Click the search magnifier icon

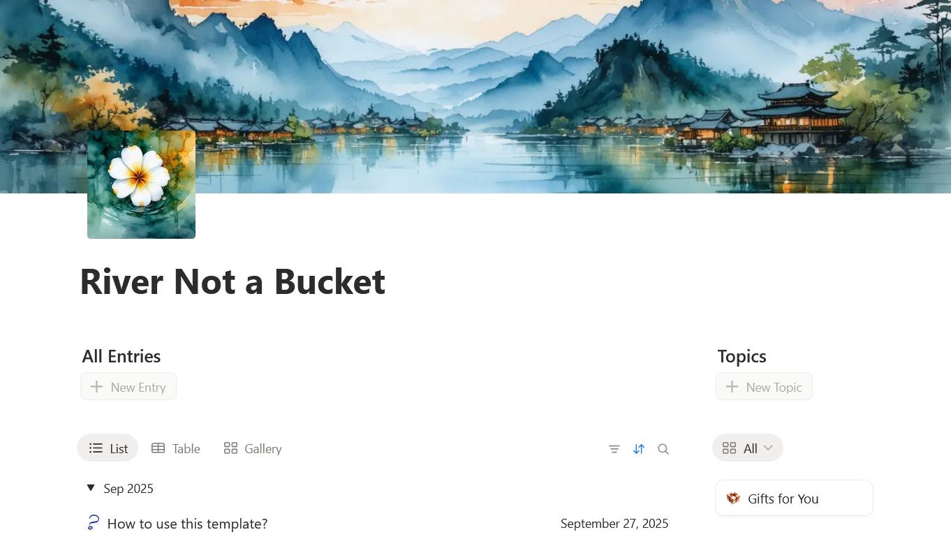[663, 449]
